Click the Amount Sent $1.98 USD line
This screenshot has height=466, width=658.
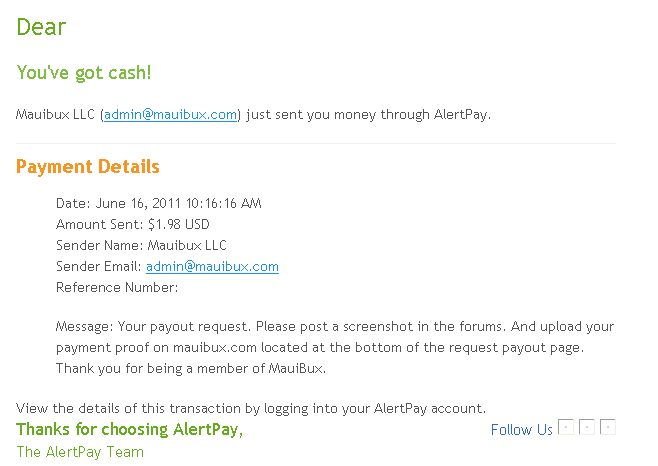[x=133, y=225]
